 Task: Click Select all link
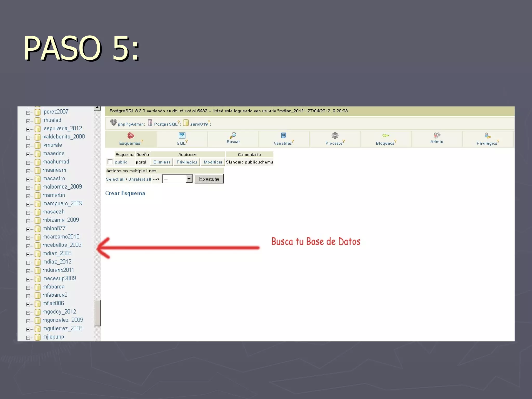click(x=115, y=179)
